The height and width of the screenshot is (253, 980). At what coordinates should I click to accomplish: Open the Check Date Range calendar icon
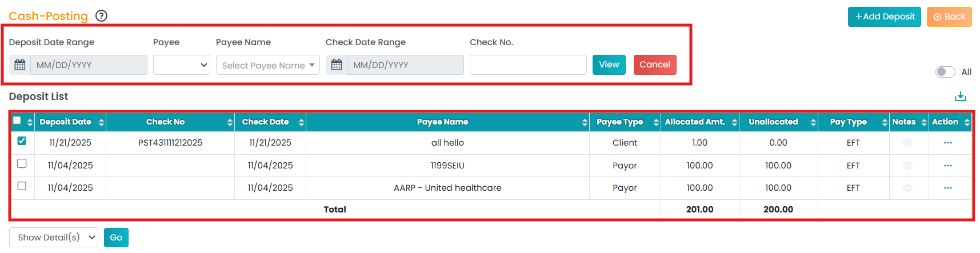(x=337, y=65)
